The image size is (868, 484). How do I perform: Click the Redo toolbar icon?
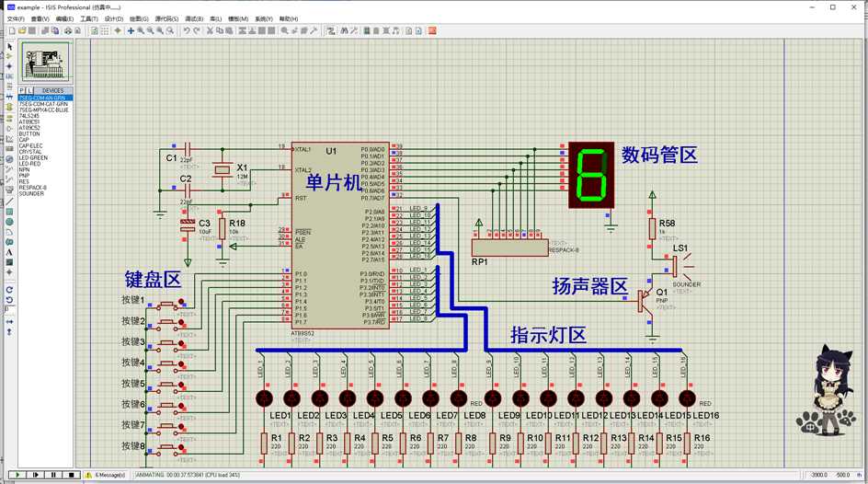click(197, 31)
